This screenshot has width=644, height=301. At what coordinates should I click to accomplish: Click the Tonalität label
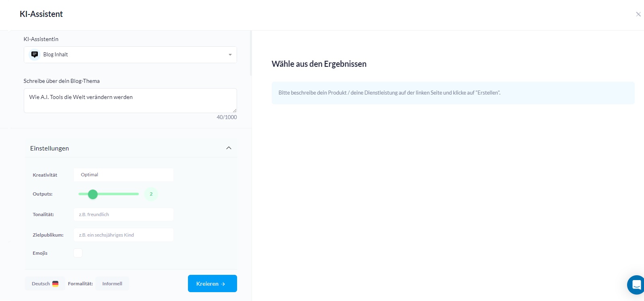43,214
